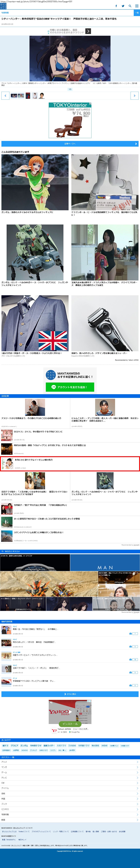Expand the ゲーム category row
Screen dimensions: 140x868
pos(70,772)
